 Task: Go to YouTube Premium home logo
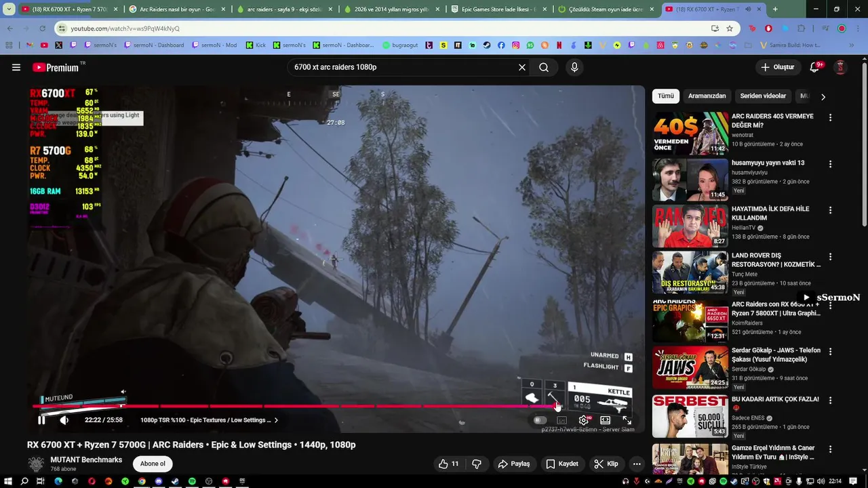56,67
